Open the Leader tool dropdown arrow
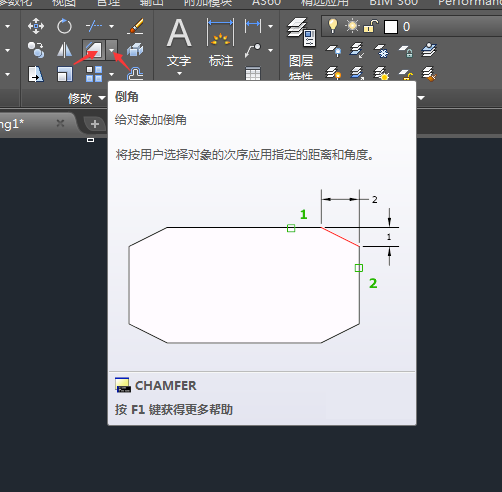502x492 pixels. (x=270, y=50)
